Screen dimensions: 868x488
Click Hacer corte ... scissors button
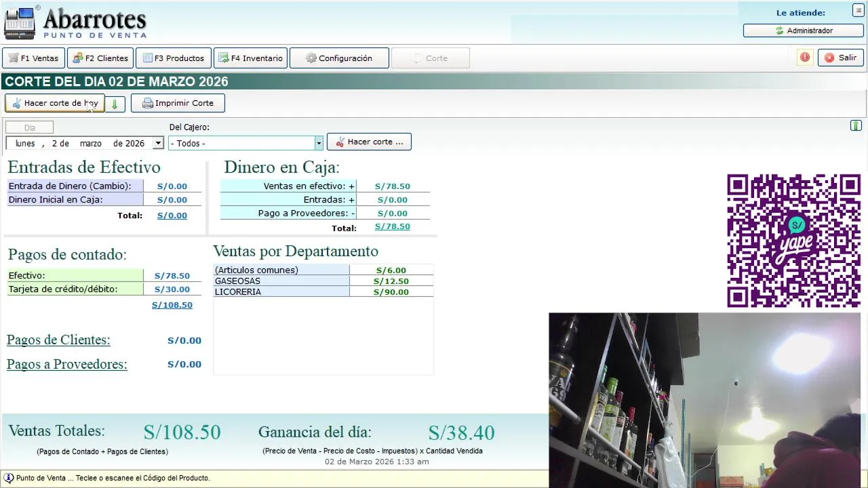pos(369,142)
